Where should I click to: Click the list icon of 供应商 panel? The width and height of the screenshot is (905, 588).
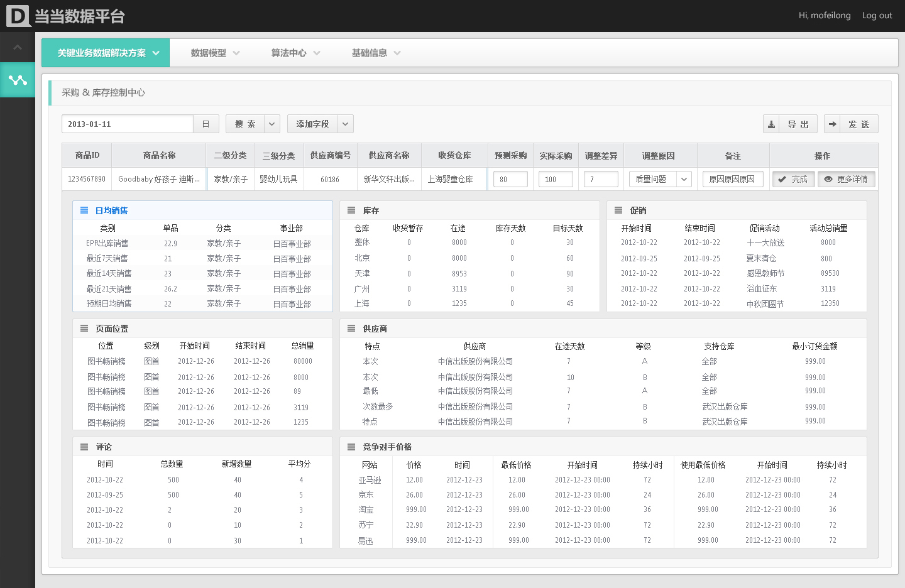pyautogui.click(x=351, y=329)
